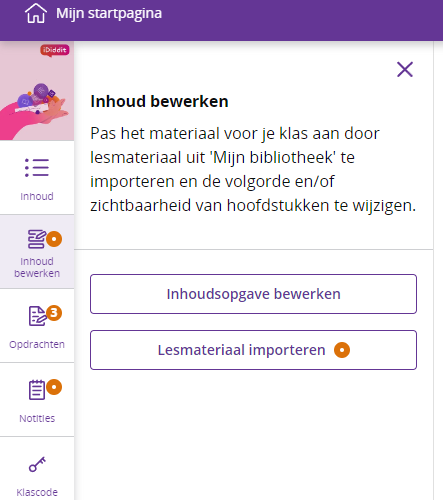Click Inhoudsopgave bewerken button

(253, 294)
